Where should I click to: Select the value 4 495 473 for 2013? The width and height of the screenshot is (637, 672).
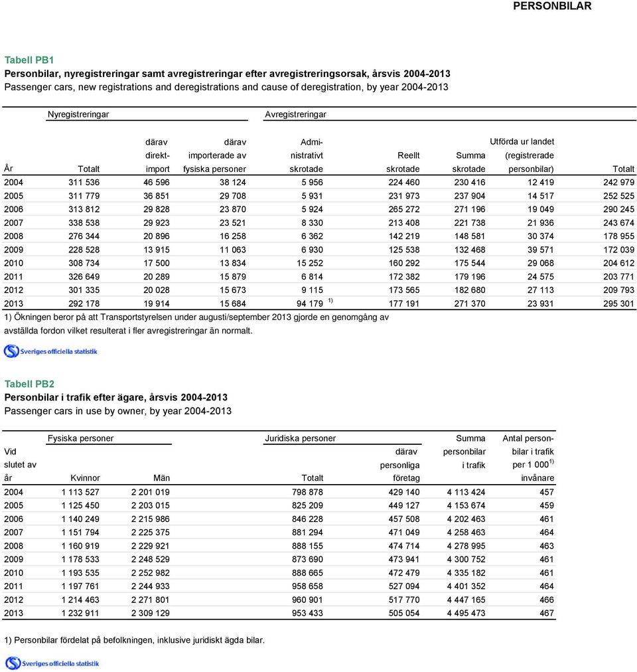[466, 614]
